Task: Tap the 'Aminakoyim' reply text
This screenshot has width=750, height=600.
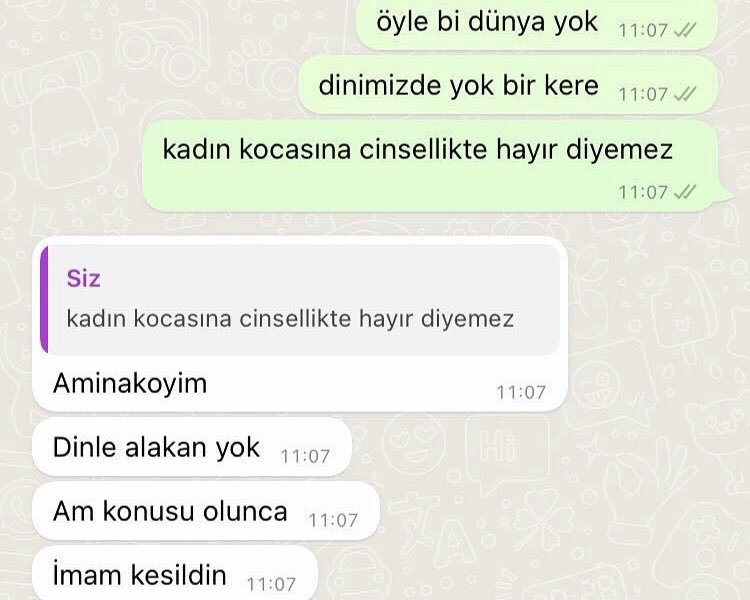Action: click(130, 383)
